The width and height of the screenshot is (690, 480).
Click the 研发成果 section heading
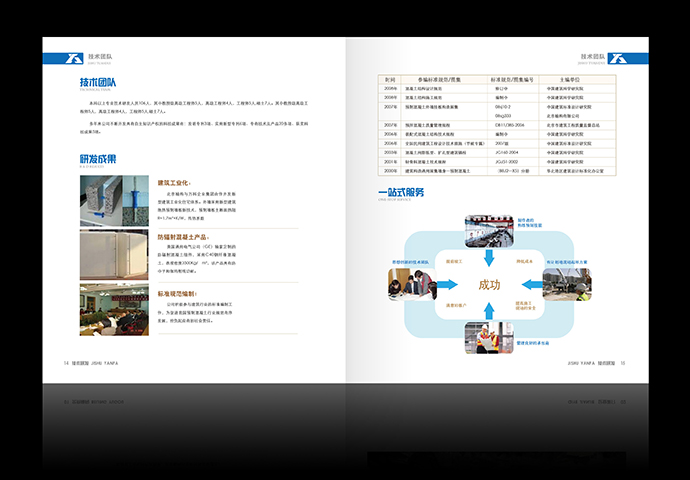pyautogui.click(x=98, y=158)
